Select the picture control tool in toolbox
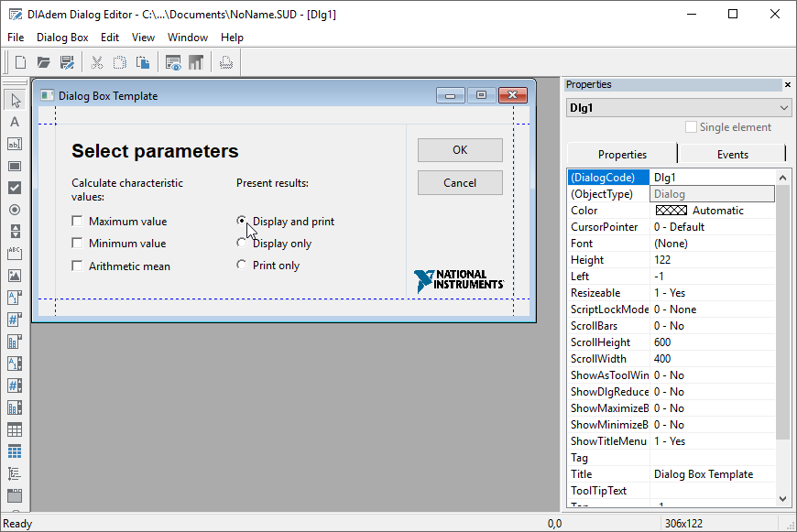The width and height of the screenshot is (797, 532). (15, 275)
